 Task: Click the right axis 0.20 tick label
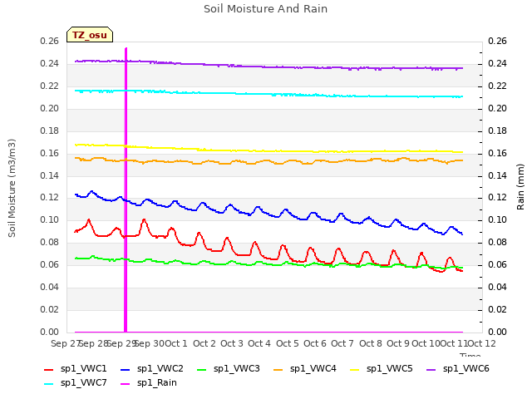pos(497,109)
